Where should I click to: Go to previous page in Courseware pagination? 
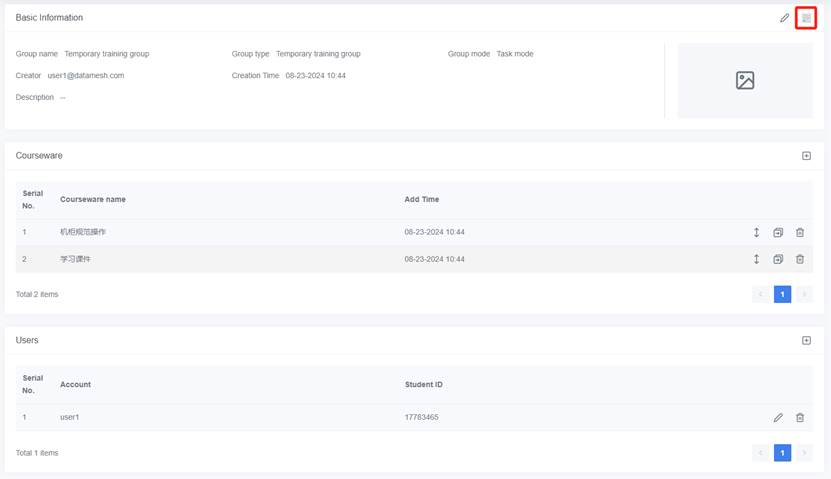tap(761, 294)
